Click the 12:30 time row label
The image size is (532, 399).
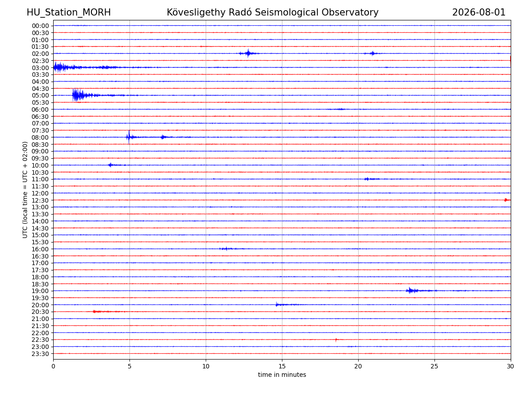[40, 200]
